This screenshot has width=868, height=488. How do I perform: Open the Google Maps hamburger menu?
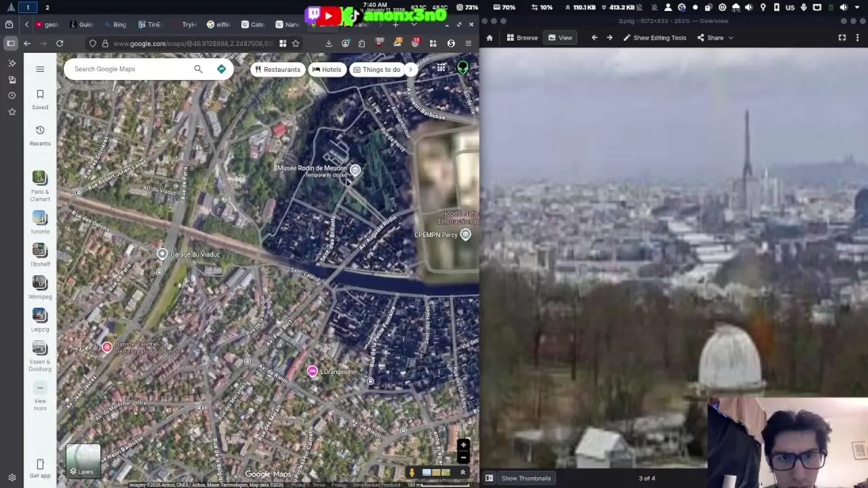[40, 69]
